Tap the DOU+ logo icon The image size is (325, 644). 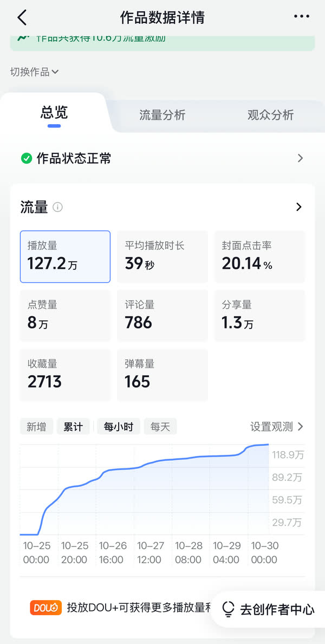[45, 608]
